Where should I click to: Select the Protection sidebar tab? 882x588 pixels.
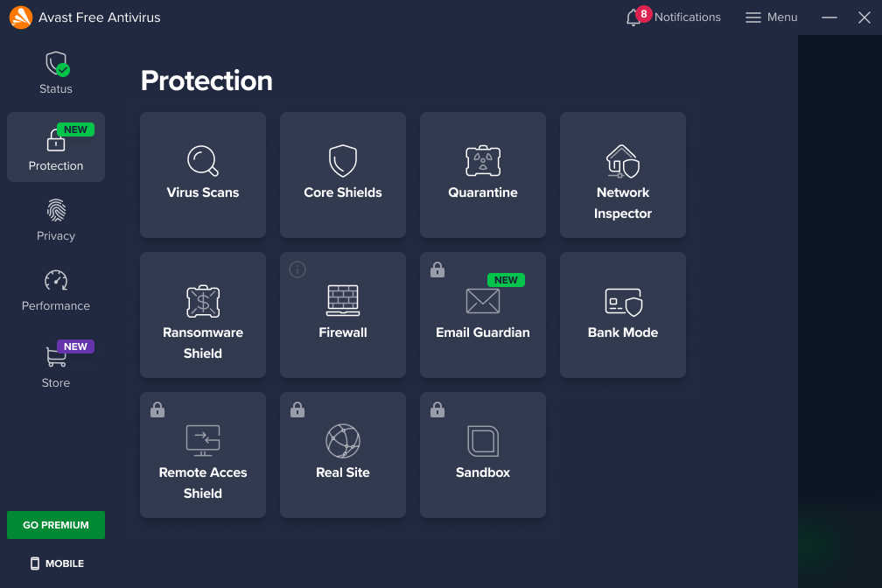click(x=56, y=147)
